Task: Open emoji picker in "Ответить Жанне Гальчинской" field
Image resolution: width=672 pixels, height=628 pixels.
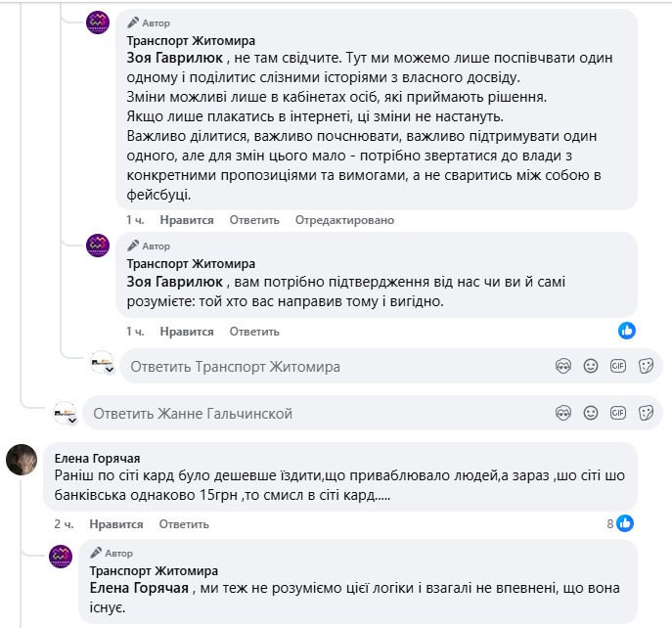Action: (x=590, y=413)
